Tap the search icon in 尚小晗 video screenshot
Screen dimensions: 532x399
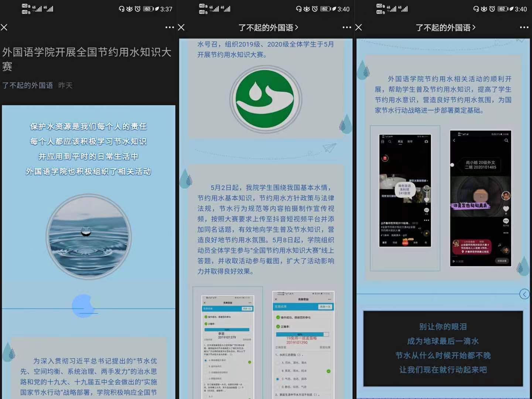(x=506, y=140)
